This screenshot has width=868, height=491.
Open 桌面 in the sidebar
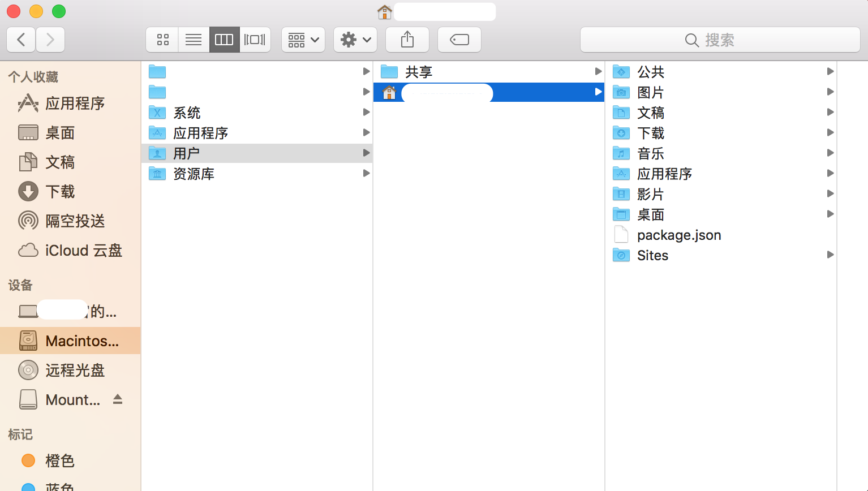point(70,133)
